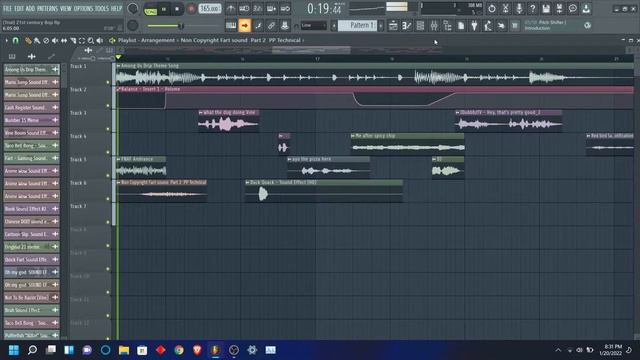Select the slip tool double-arrow icon
Viewport: 640px width, 360px height.
(64, 40)
